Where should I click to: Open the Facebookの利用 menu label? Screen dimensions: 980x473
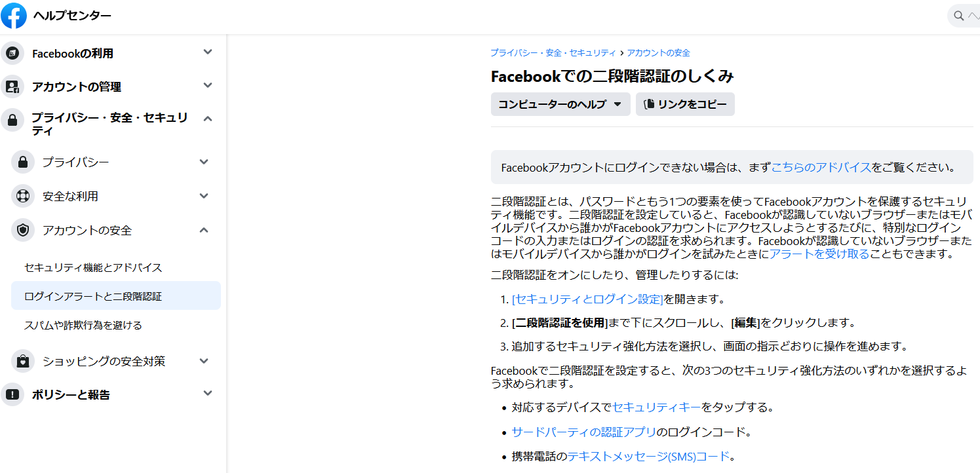pyautogui.click(x=73, y=54)
